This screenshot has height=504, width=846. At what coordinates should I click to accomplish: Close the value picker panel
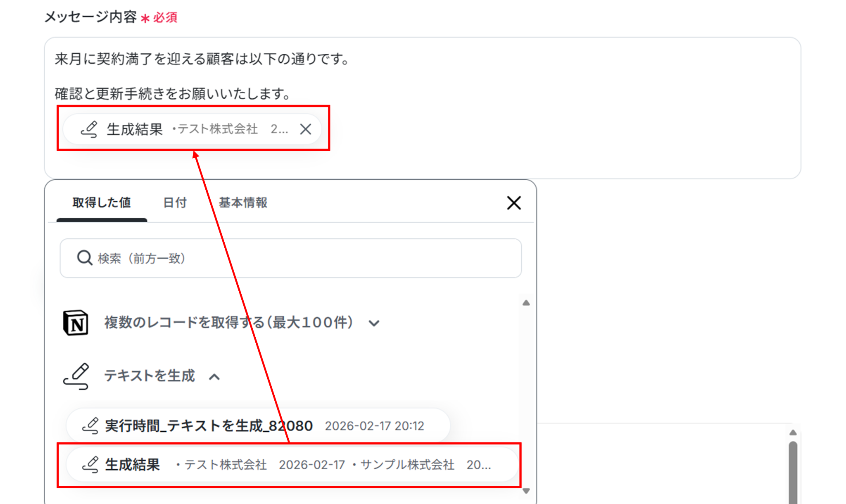point(514,203)
